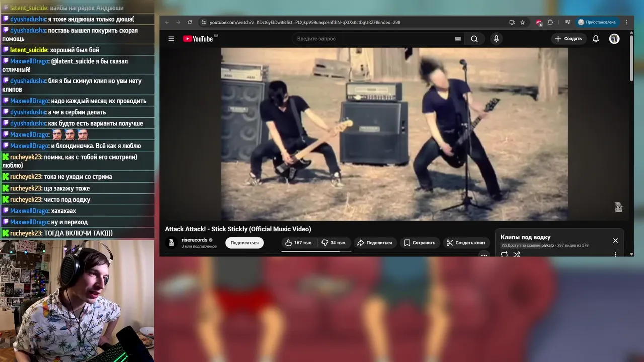Image resolution: width=644 pixels, height=362 pixels.
Task: Reload the YouTube page
Action: [190, 22]
